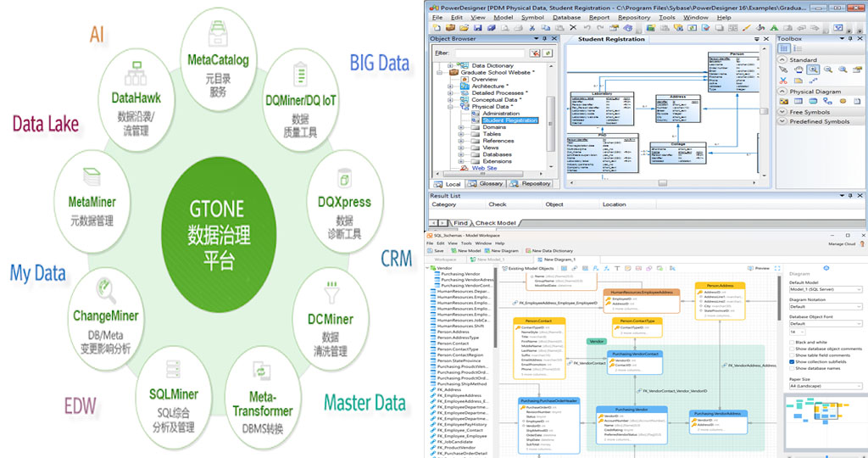
Task: Uncheck Show collection subfields checkbox
Action: pos(792,361)
